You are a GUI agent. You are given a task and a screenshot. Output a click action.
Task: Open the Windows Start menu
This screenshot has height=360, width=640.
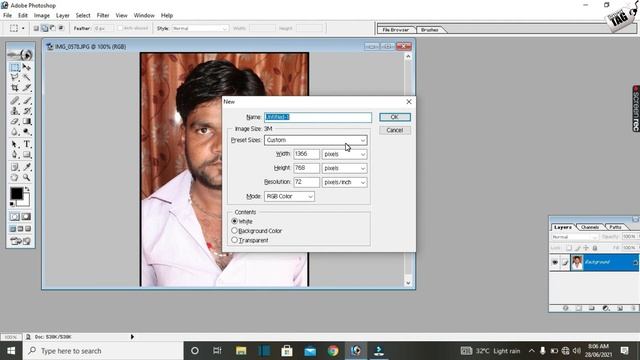[11, 351]
